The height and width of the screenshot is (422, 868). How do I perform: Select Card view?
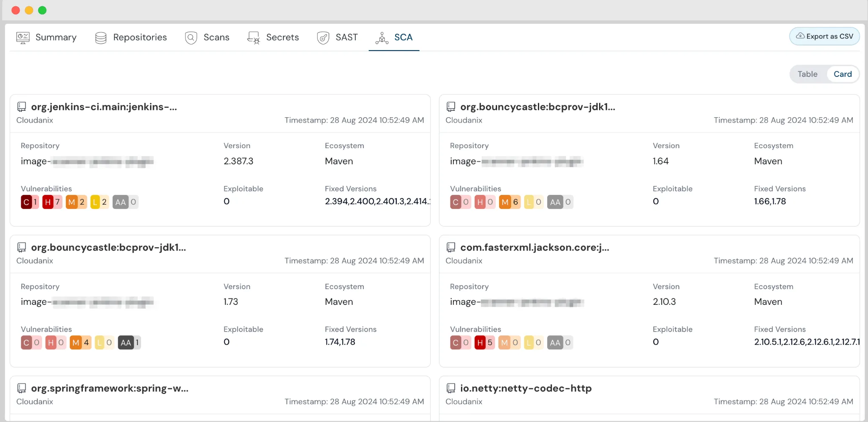843,74
